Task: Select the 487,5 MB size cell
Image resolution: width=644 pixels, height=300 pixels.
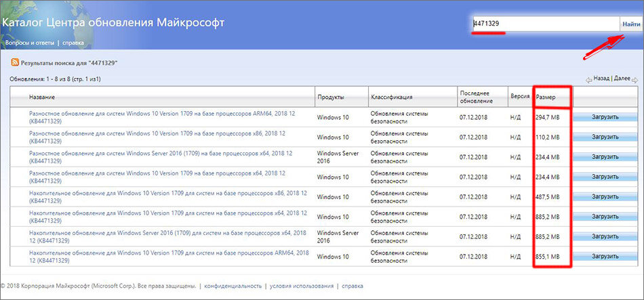Action: pyautogui.click(x=548, y=197)
